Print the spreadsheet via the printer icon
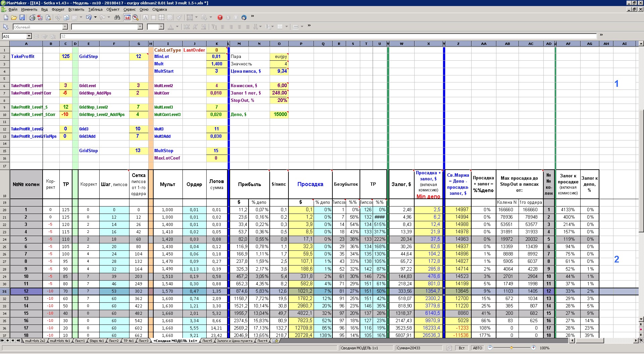The image size is (644, 354). (32, 17)
